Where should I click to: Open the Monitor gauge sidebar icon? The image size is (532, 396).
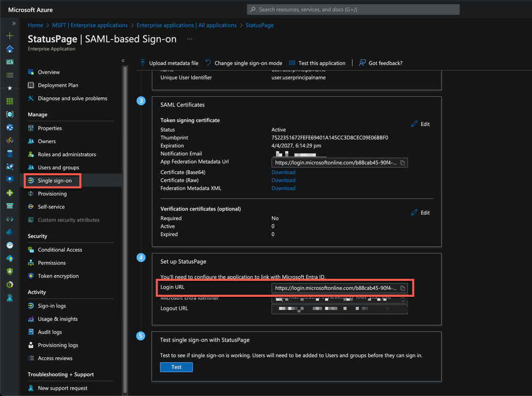pos(10,245)
